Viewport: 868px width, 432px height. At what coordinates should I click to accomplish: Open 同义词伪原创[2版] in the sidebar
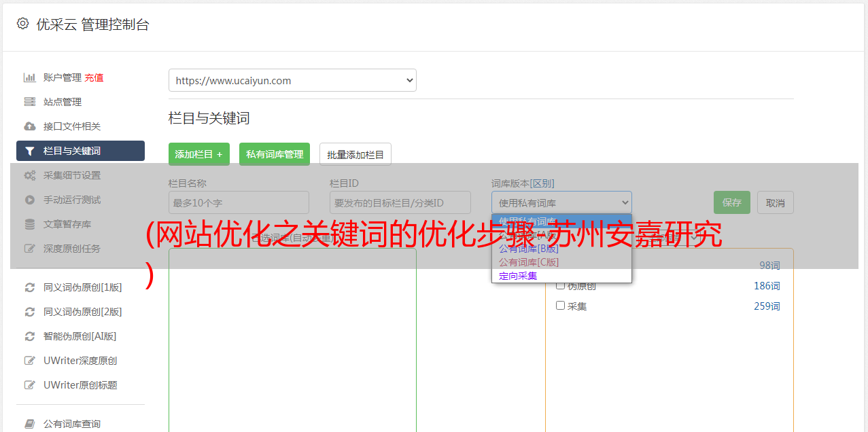pyautogui.click(x=82, y=312)
